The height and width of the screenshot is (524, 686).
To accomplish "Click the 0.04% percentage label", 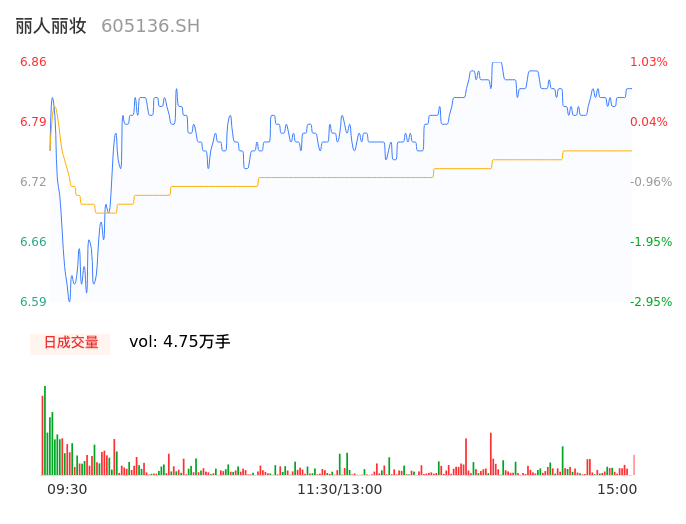I will 649,122.
